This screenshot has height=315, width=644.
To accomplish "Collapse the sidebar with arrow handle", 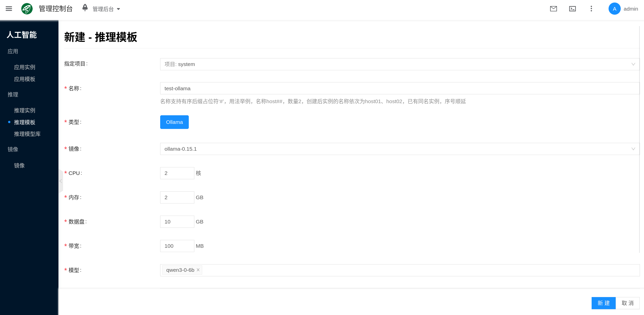I will point(61,181).
